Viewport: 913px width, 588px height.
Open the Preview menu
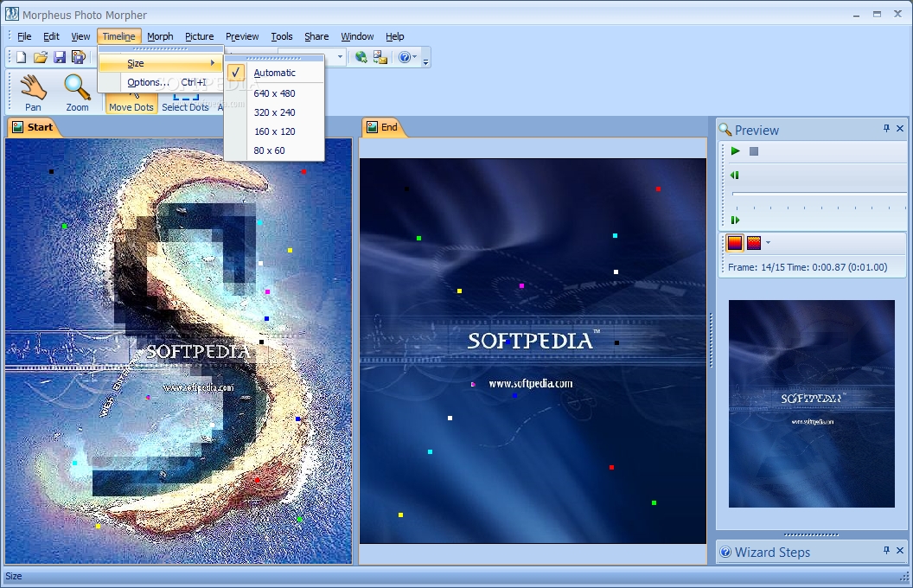point(242,36)
